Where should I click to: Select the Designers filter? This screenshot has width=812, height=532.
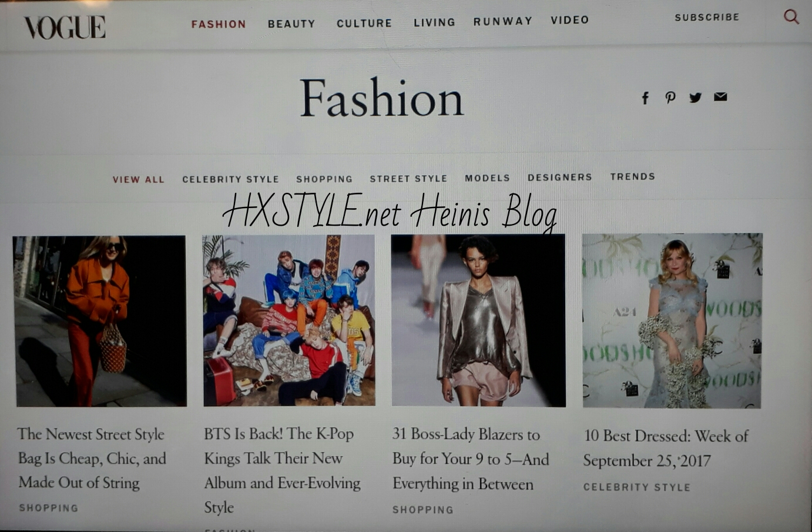[560, 177]
